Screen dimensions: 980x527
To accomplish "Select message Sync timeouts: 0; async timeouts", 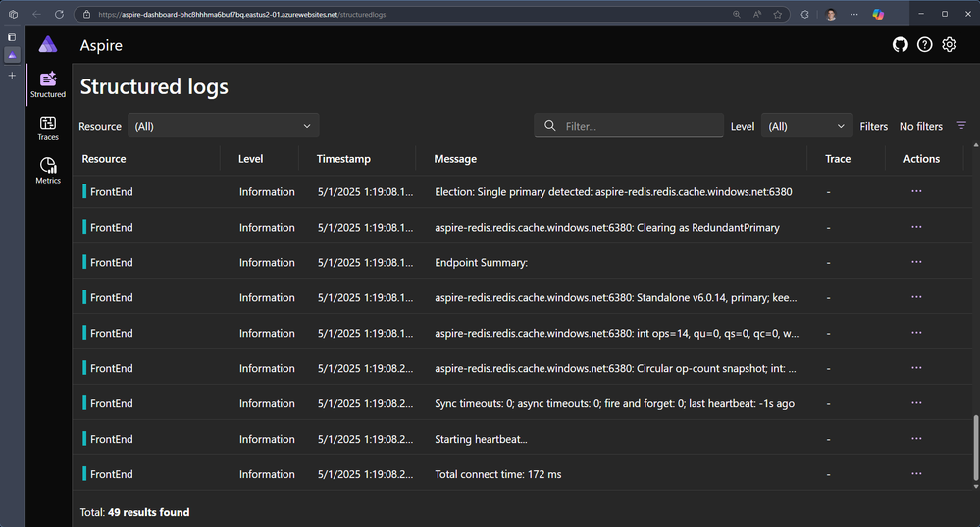I will point(614,404).
